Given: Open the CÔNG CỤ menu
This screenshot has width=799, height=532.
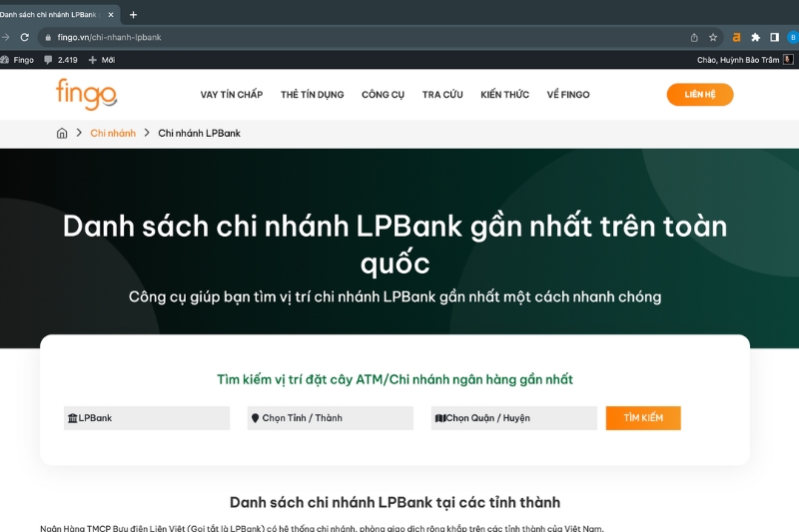Looking at the screenshot, I should 383,95.
